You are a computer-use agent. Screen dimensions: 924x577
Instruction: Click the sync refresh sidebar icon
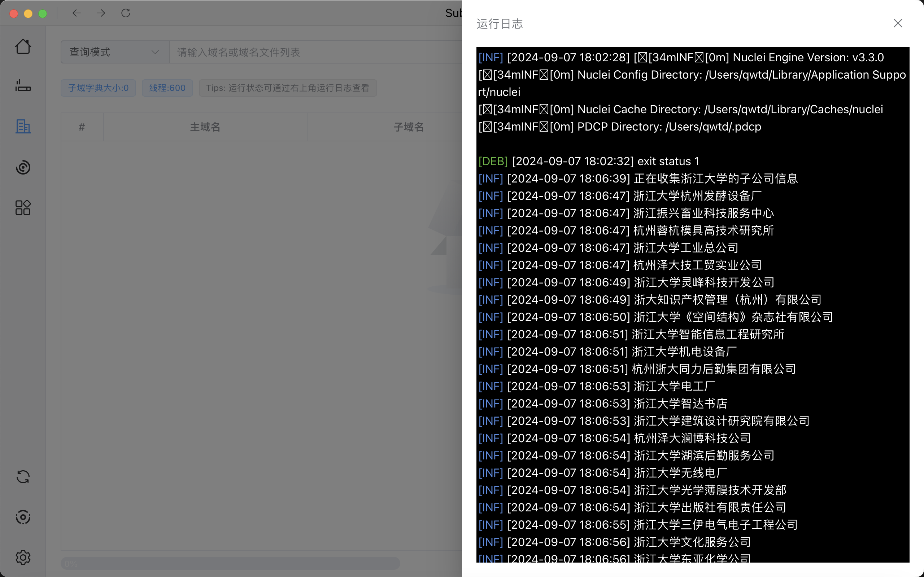coord(23,477)
